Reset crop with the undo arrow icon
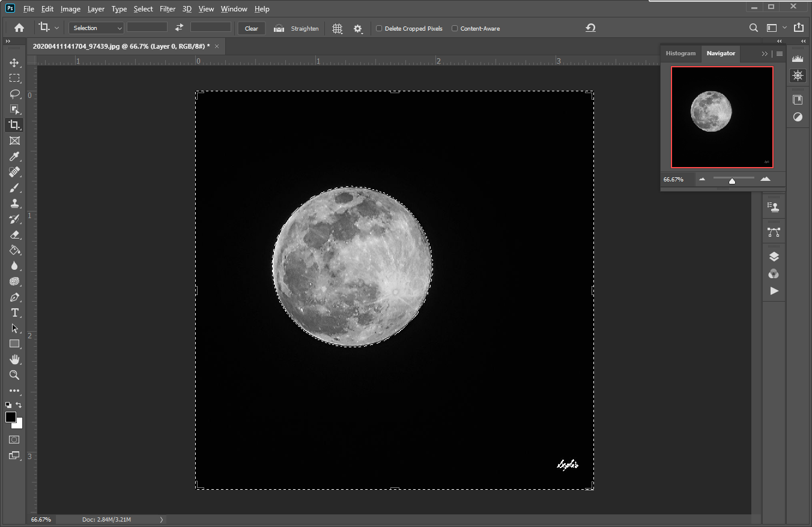The width and height of the screenshot is (812, 527). tap(590, 28)
